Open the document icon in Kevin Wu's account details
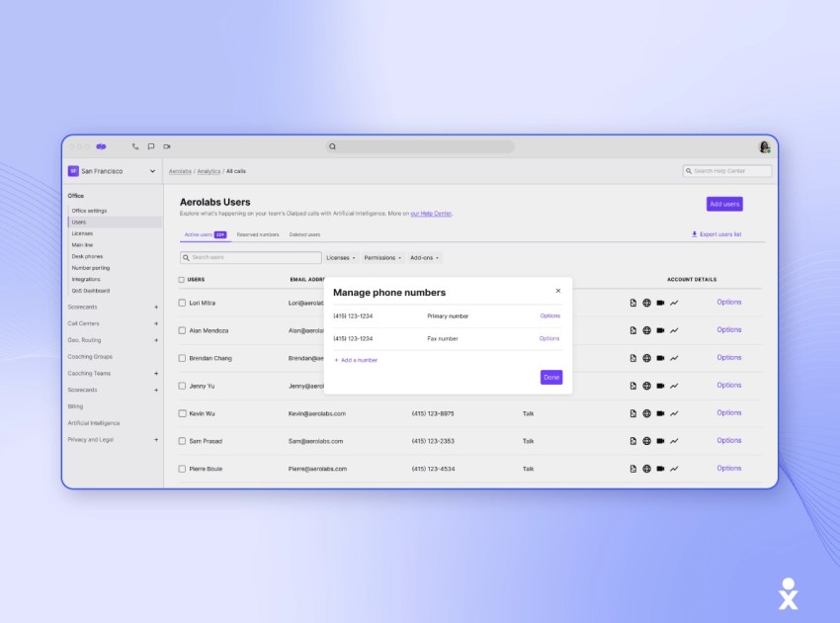Viewport: 840px width, 623px height. click(x=631, y=412)
